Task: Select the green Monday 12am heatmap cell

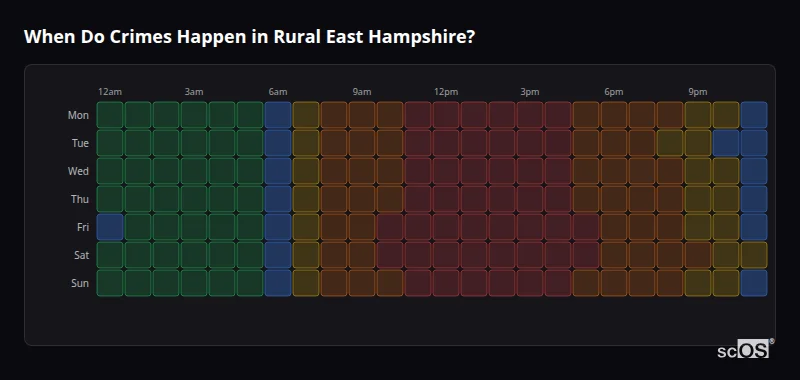Action: tap(110, 115)
